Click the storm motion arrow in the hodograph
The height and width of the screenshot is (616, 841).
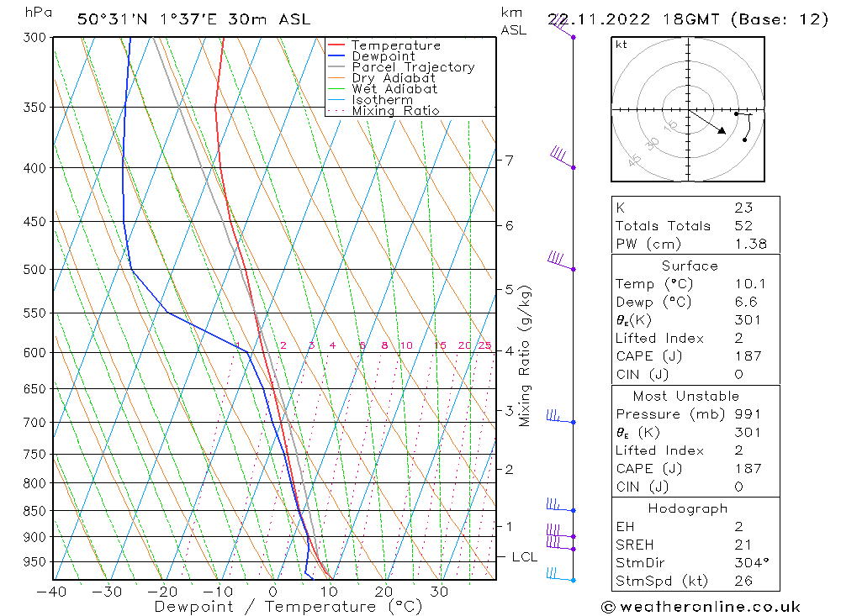[707, 122]
